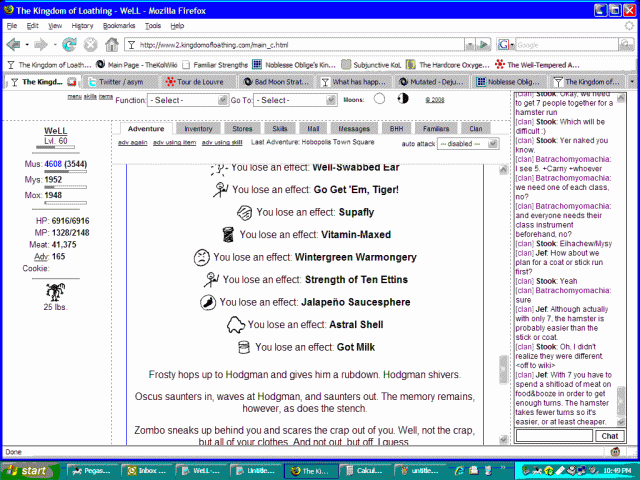Click the Windows start button
Screen dimensions: 640x480
pyautogui.click(x=27, y=470)
